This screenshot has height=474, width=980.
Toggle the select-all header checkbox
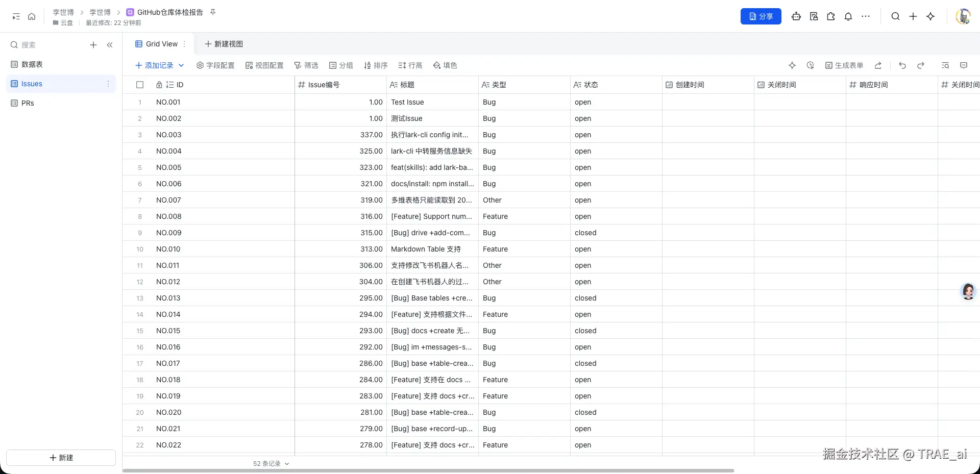click(x=140, y=85)
